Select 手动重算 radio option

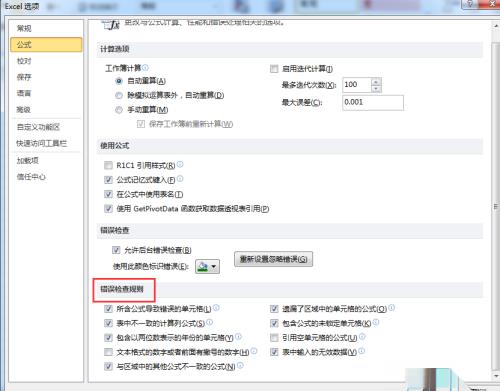click(119, 110)
